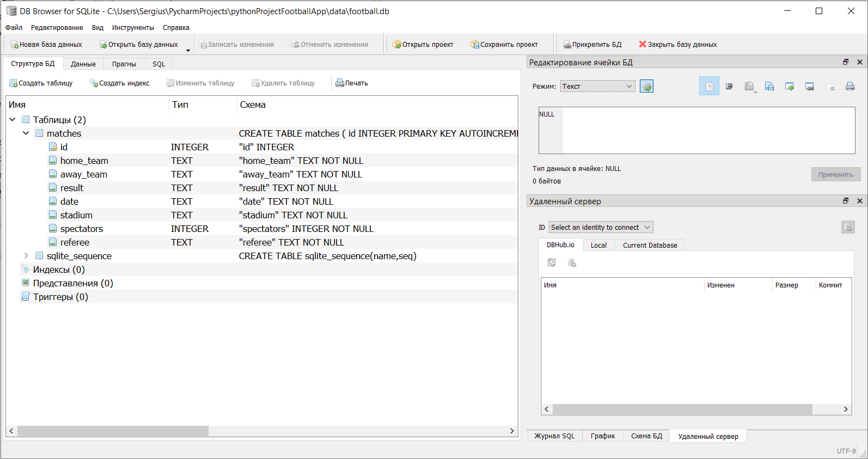Switch to the Прагмы tab
Viewport: 868px width, 459px height.
tap(124, 64)
